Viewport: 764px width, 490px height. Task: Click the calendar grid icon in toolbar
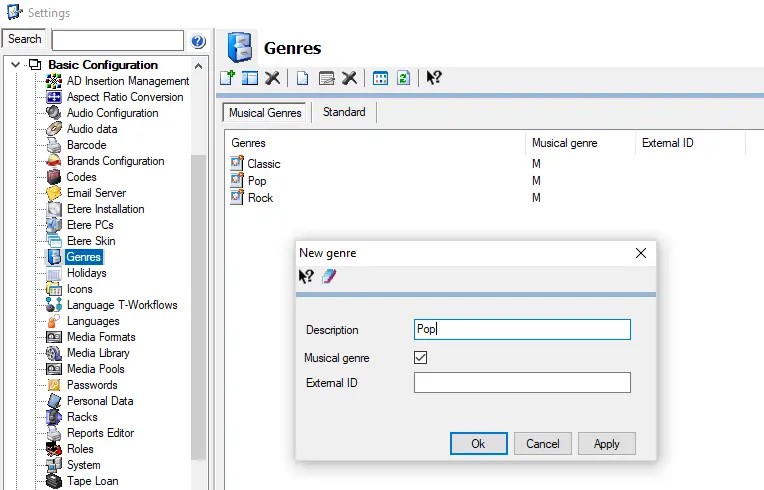point(380,78)
